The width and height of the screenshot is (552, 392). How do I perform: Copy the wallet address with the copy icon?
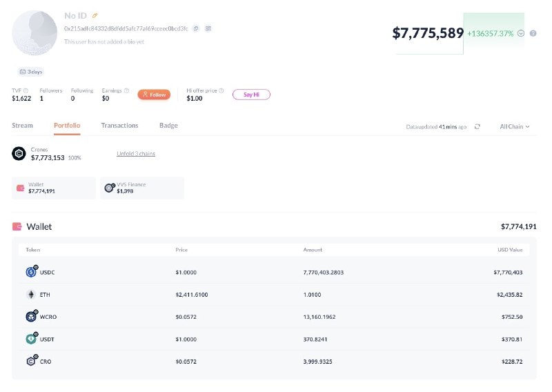tap(196, 28)
